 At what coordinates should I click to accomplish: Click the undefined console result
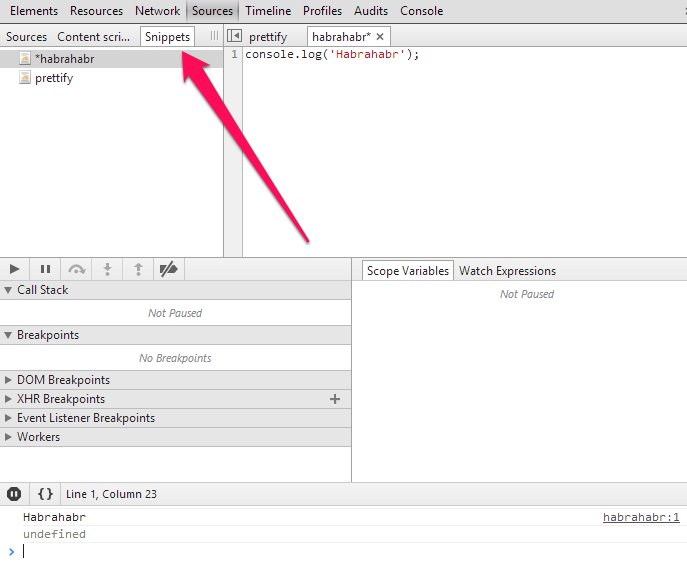pyautogui.click(x=54, y=534)
